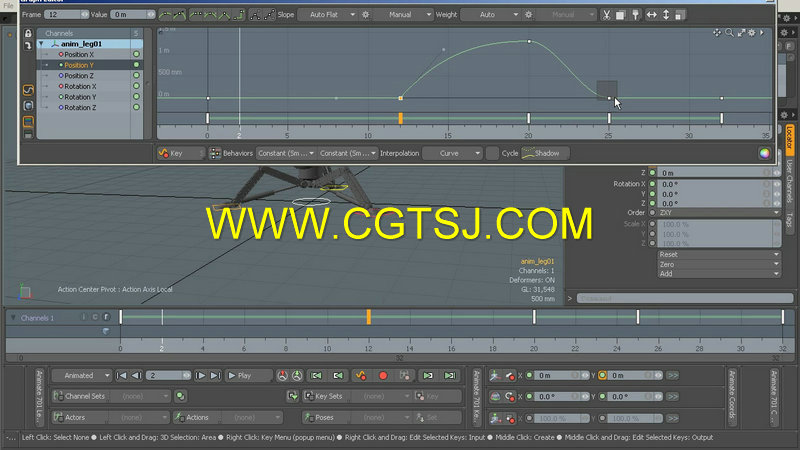Toggle Rotation Y channel green indicator

point(136,96)
